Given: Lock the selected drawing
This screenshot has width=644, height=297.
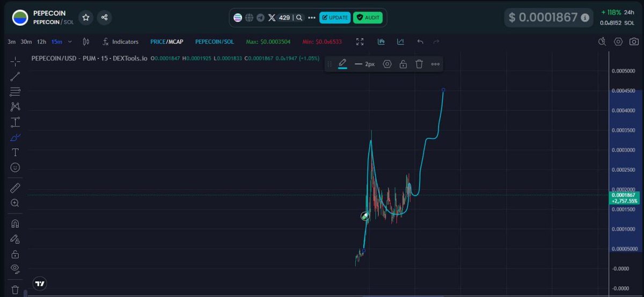Looking at the screenshot, I should 403,64.
